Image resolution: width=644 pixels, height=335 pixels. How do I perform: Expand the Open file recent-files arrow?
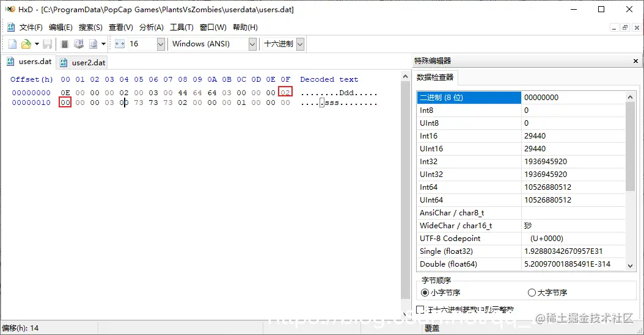pos(37,44)
